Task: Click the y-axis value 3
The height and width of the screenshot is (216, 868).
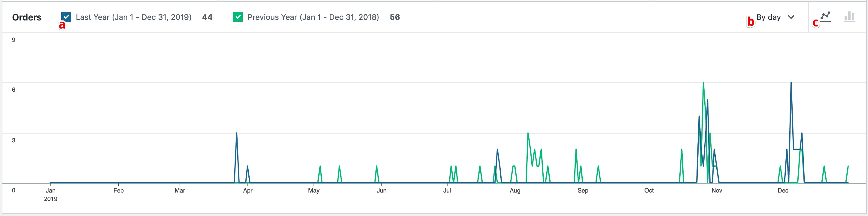Action: click(x=14, y=140)
